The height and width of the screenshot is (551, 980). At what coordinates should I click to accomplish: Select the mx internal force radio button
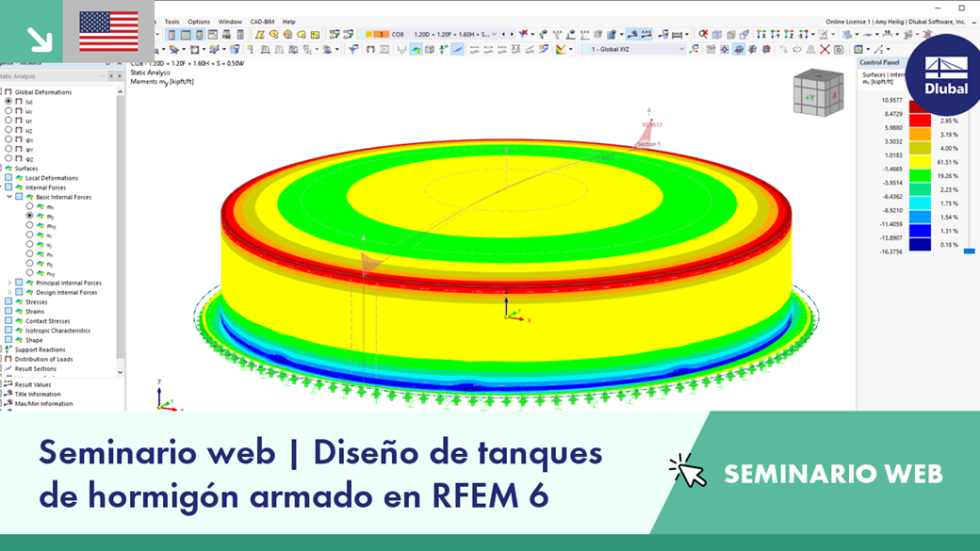(29, 206)
